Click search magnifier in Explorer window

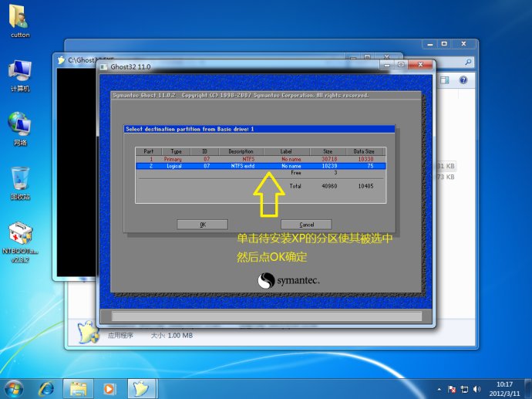tap(468, 62)
